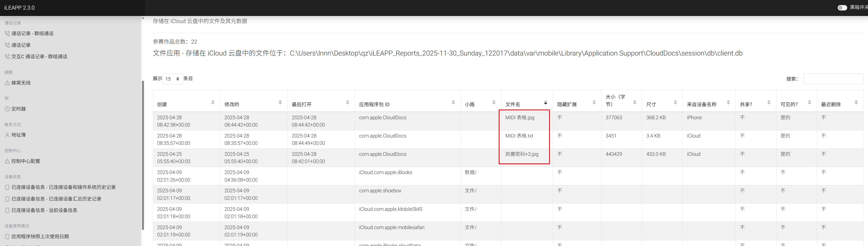Viewport: 868px width, 246px height.
Task: Open 当前设备信息 report
Action: [x=44, y=210]
